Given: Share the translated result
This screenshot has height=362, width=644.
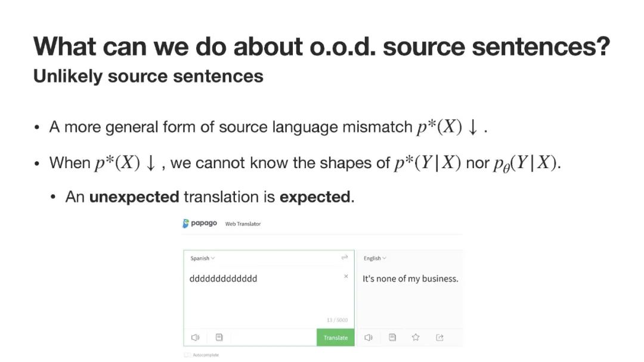Looking at the screenshot, I should (439, 338).
